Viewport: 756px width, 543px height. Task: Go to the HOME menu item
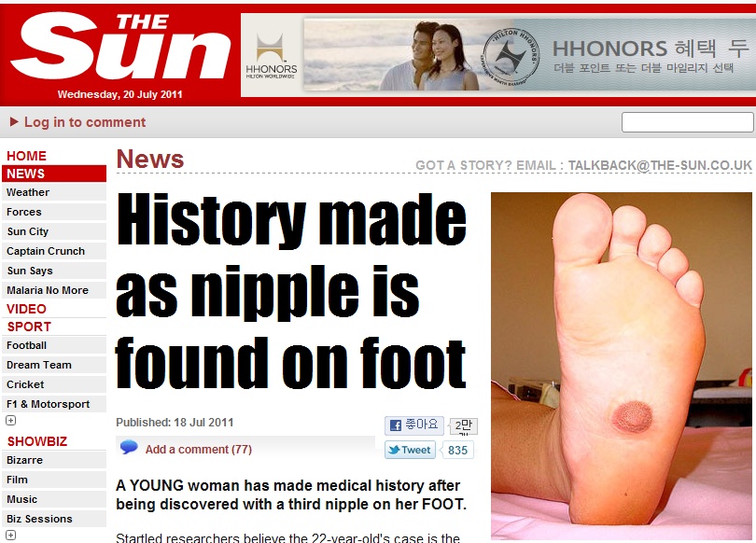click(26, 156)
